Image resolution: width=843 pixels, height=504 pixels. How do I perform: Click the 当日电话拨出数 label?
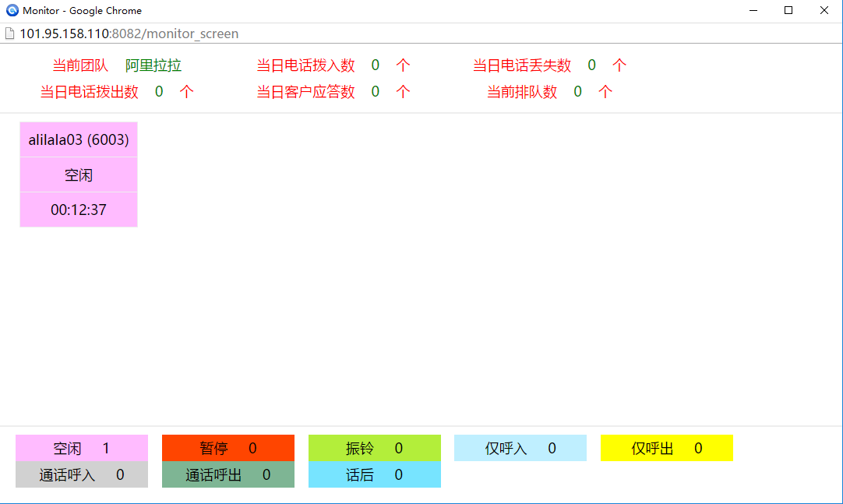[90, 92]
